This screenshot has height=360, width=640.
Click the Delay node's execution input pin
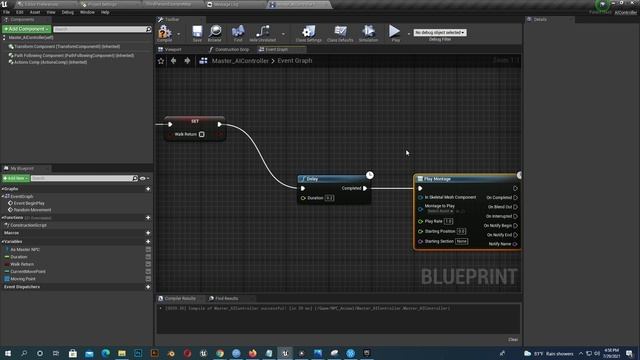pos(303,188)
